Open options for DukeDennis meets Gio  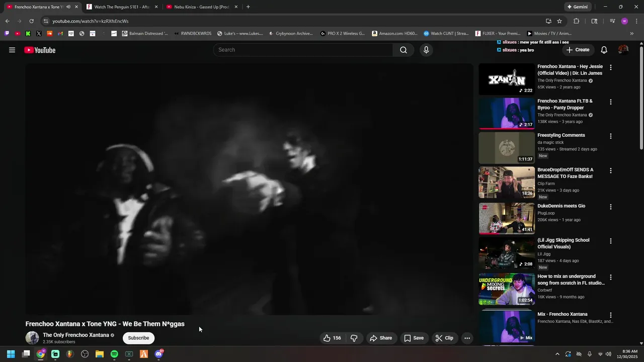click(611, 207)
